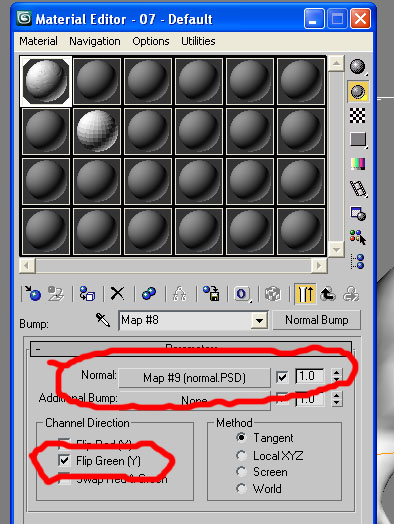Click the sample slots scroll left arrow

click(27, 266)
